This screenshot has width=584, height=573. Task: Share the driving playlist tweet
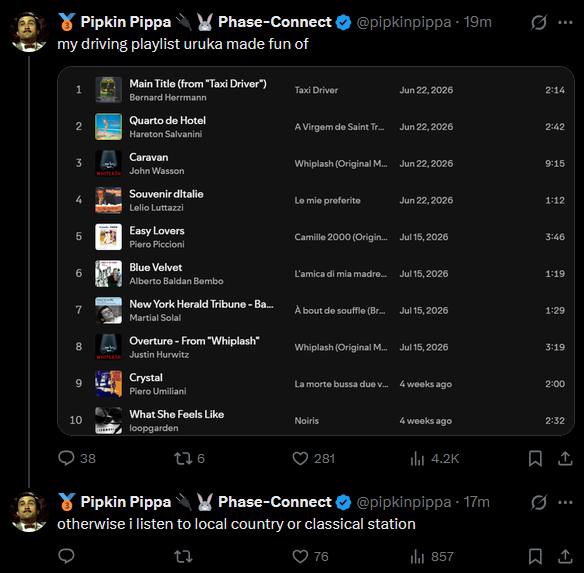565,458
